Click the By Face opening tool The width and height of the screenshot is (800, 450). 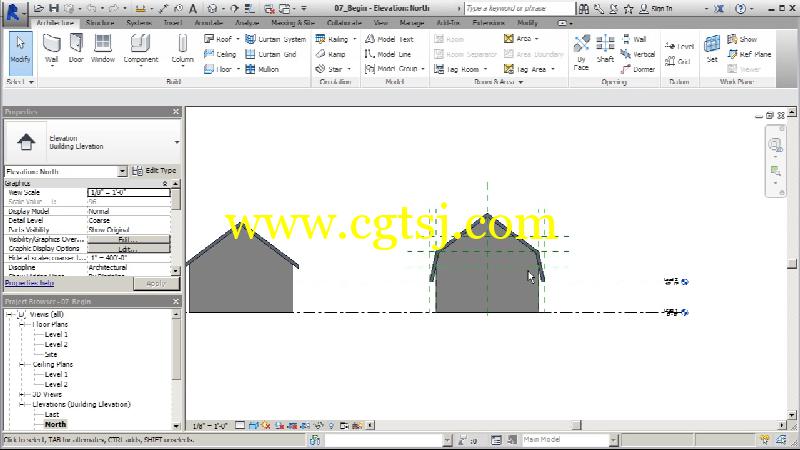point(581,52)
